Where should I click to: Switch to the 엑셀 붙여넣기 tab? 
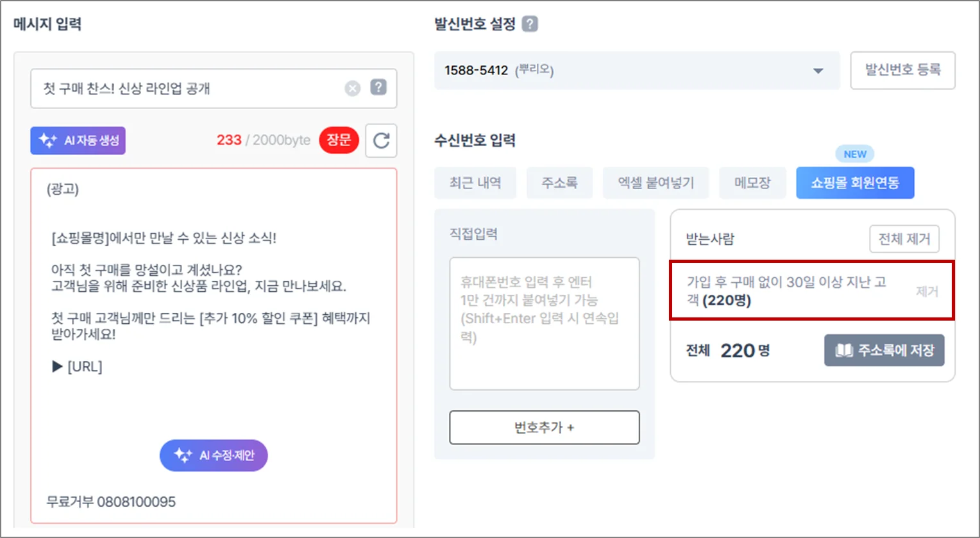pos(656,183)
